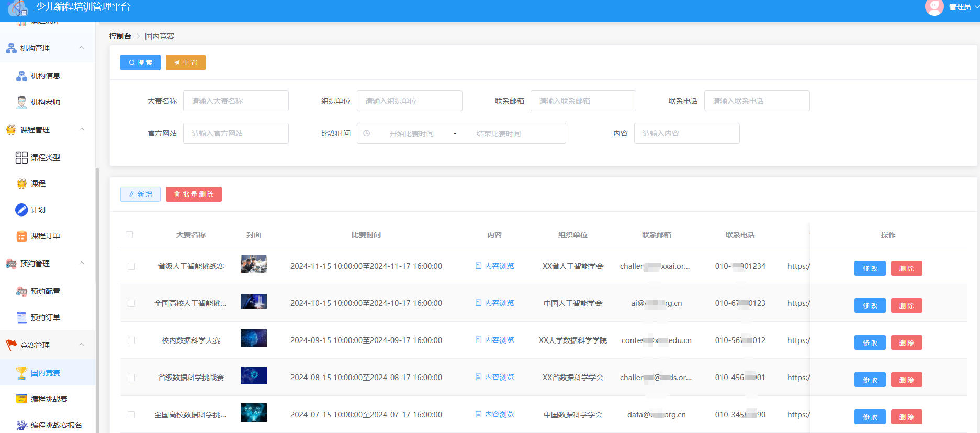Open the 管理员 dropdown arrow
This screenshot has width=980, height=433.
click(976, 7)
